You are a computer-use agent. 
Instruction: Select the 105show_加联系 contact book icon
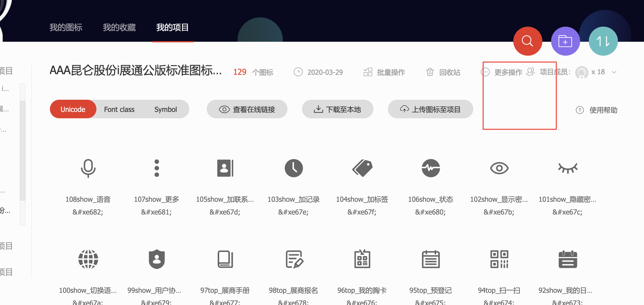coord(225,168)
